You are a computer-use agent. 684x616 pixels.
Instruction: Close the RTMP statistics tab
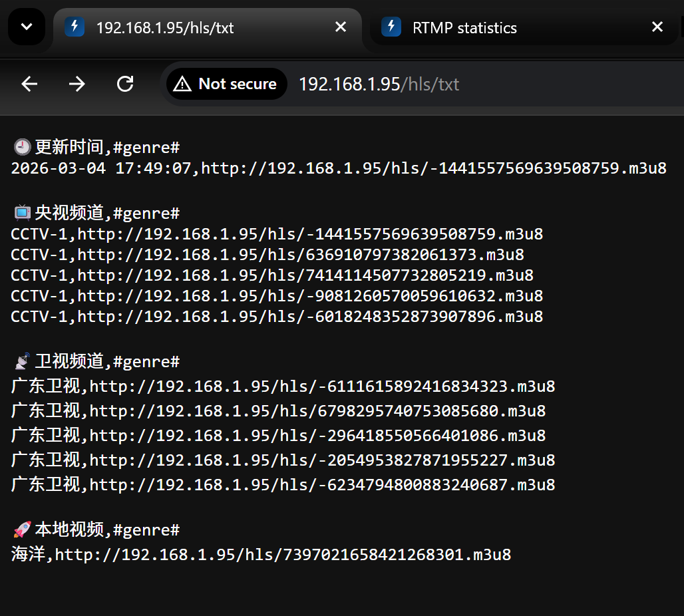coord(657,27)
